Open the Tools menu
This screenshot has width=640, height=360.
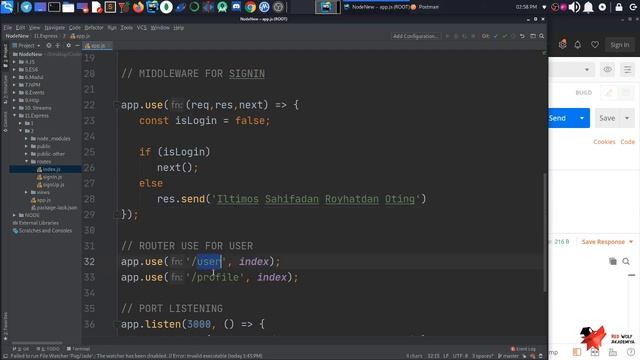click(x=127, y=28)
